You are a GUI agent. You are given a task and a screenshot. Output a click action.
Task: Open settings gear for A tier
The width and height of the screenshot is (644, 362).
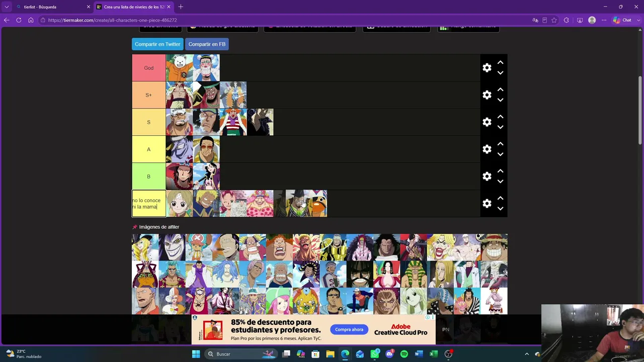click(487, 149)
